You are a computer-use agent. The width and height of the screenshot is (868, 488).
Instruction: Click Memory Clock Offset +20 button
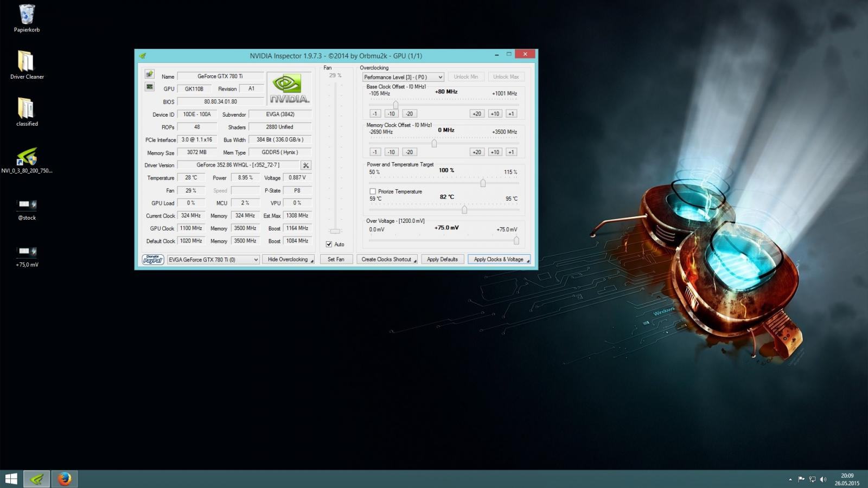tap(477, 152)
